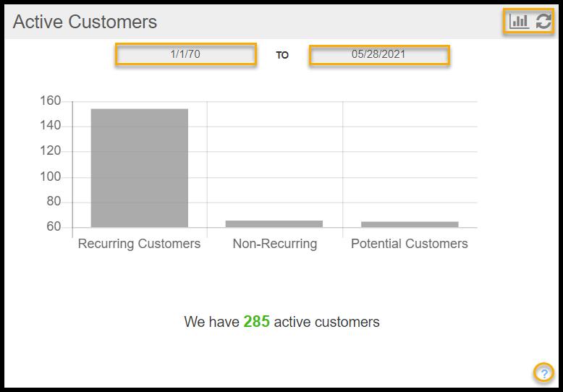Click the Recurring Customers bar

(139, 168)
